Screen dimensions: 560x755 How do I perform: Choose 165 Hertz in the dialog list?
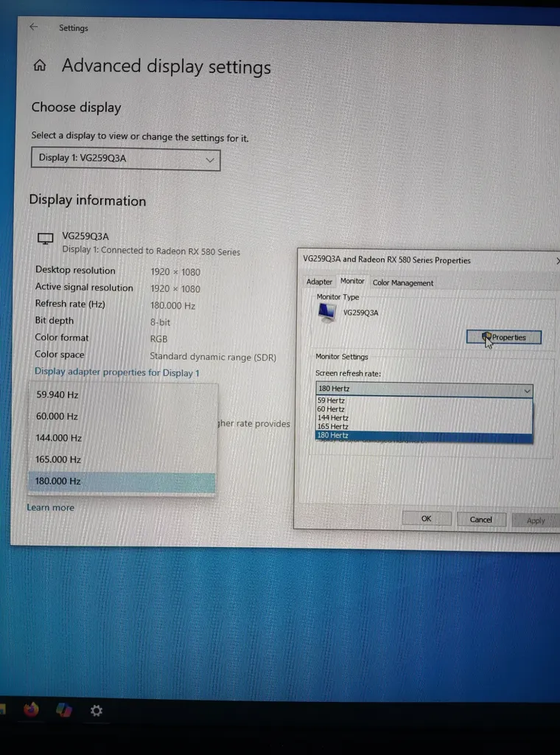[332, 427]
